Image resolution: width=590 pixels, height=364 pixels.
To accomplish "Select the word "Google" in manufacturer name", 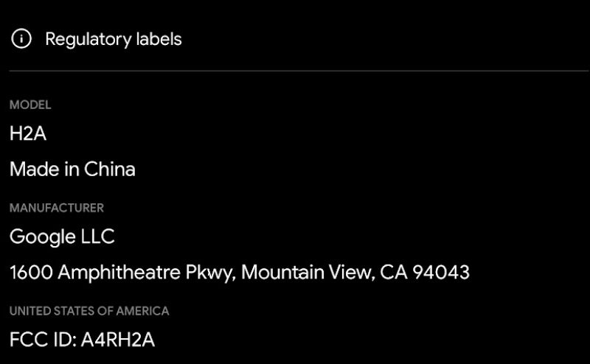I will (42, 237).
